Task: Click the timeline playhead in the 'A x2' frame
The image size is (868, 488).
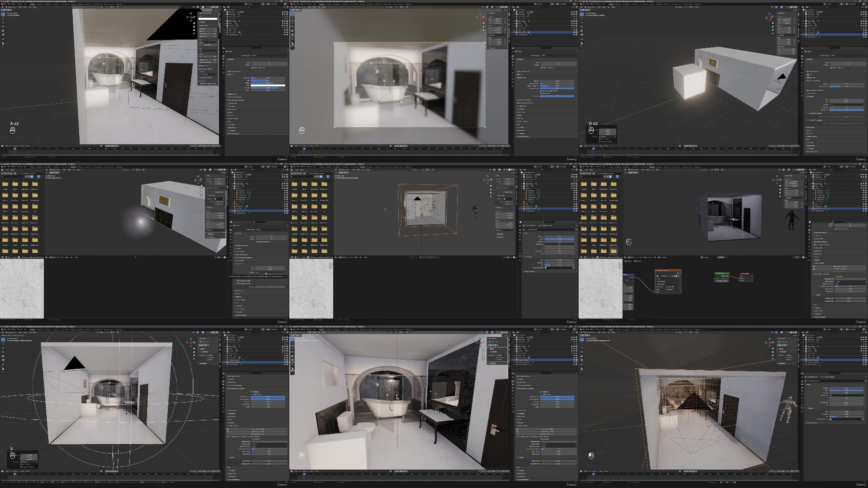Action: (x=15, y=149)
